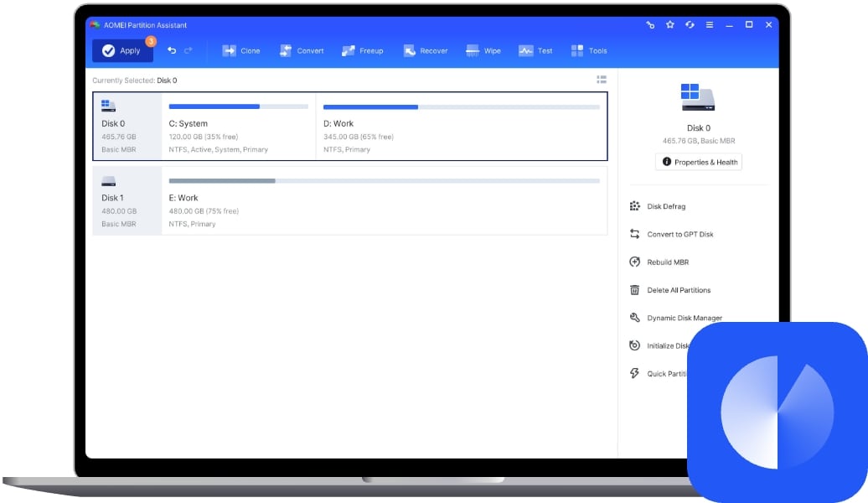This screenshot has width=868, height=503.
Task: Click the '120.00 GB (35% free)' text
Action: [x=203, y=137]
